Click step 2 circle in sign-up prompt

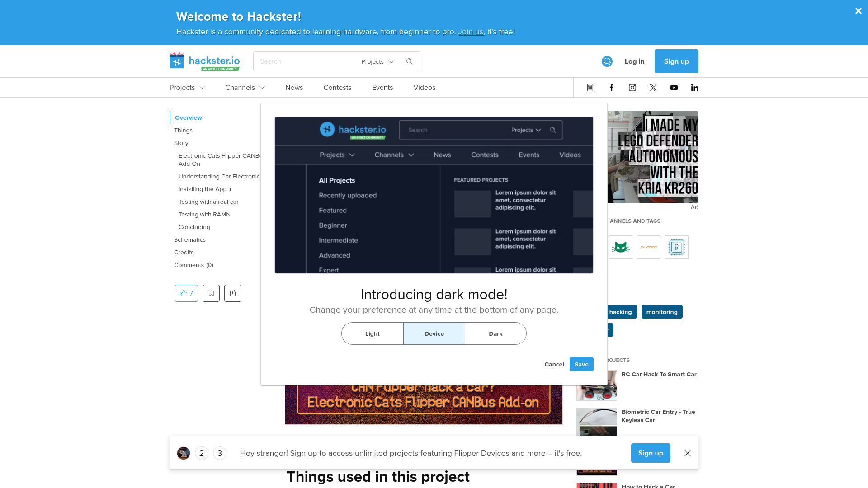click(202, 453)
